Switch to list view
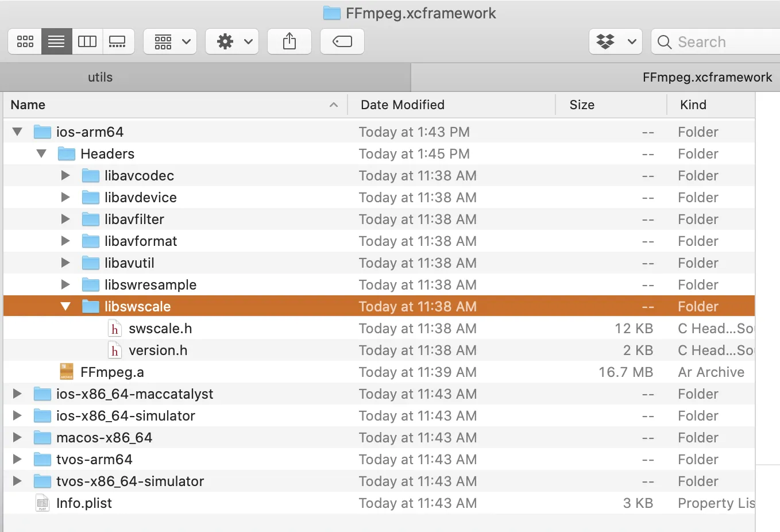The image size is (780, 532). click(56, 41)
